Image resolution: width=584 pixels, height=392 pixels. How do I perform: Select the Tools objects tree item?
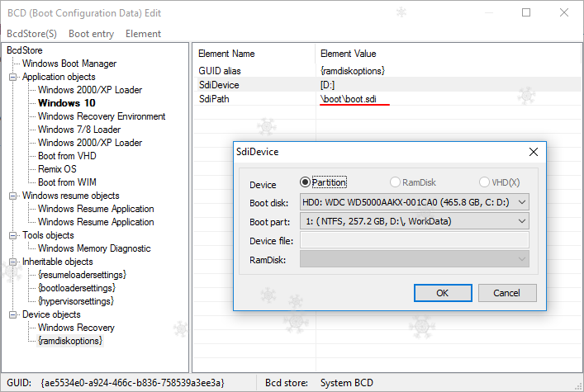click(x=48, y=235)
